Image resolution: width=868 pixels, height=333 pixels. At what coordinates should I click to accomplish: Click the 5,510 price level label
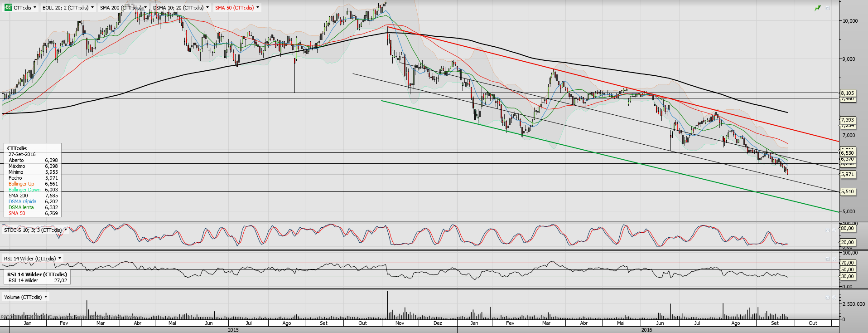click(x=848, y=191)
